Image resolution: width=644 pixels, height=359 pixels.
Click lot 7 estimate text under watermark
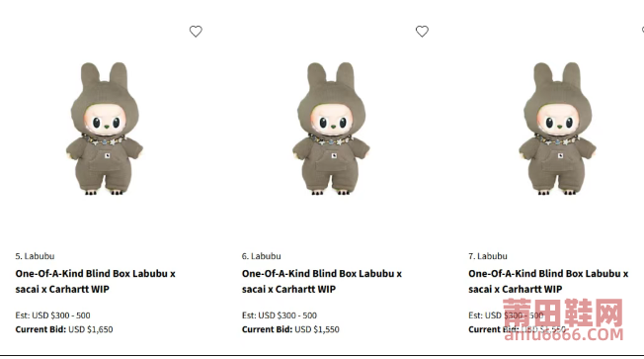506,315
